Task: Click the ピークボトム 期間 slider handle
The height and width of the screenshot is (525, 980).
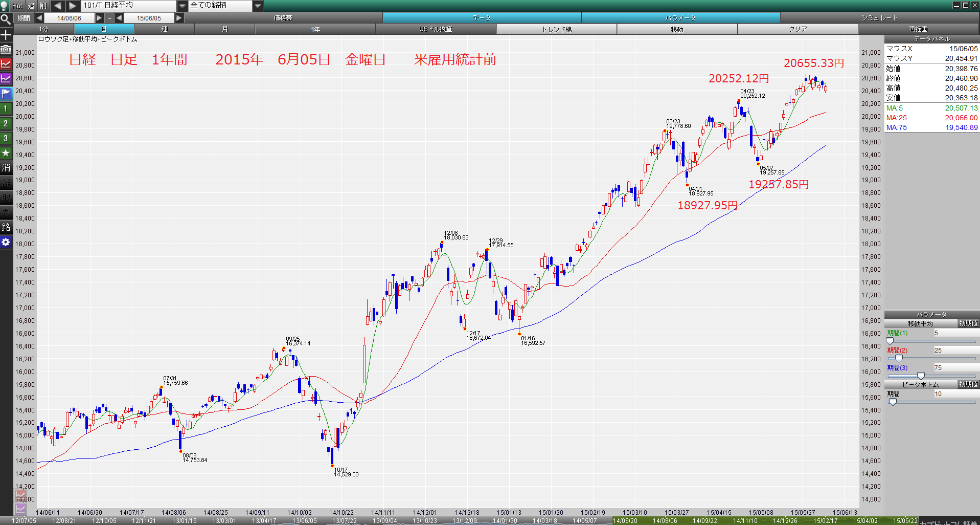Action: click(893, 402)
